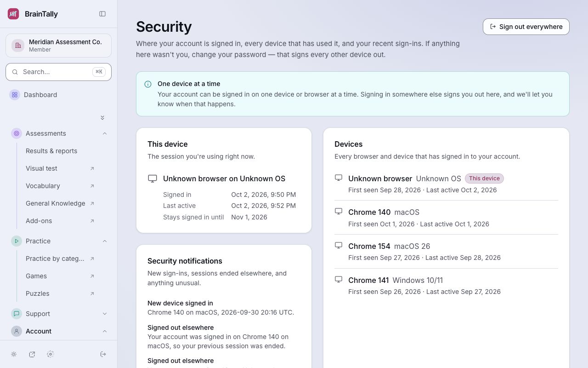Click the Meridian Assessment Co. building icon
Screen dimensions: 588x368
(18, 46)
